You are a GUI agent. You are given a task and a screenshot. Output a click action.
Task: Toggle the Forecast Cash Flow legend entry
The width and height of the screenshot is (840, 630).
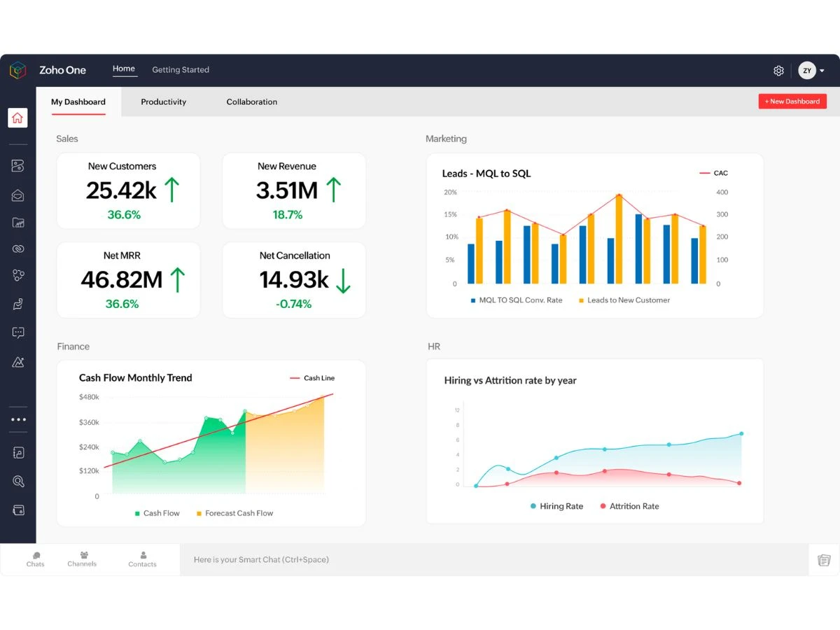coord(234,513)
